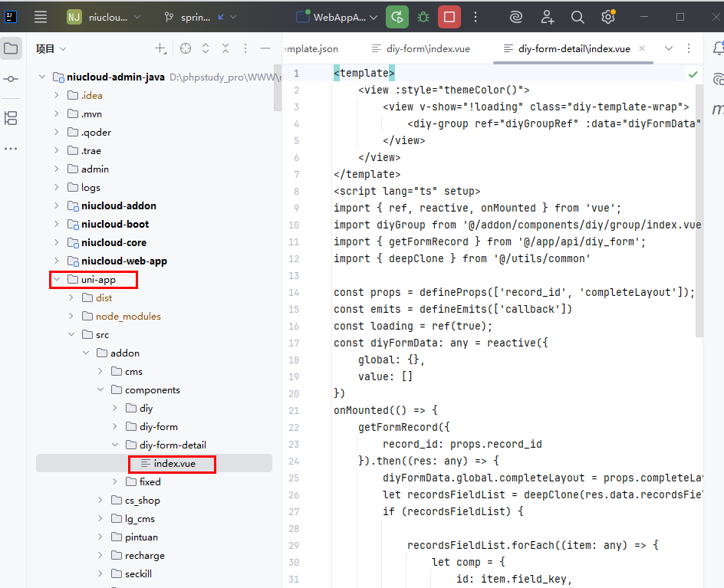Expand the pintuan folder

click(100, 537)
